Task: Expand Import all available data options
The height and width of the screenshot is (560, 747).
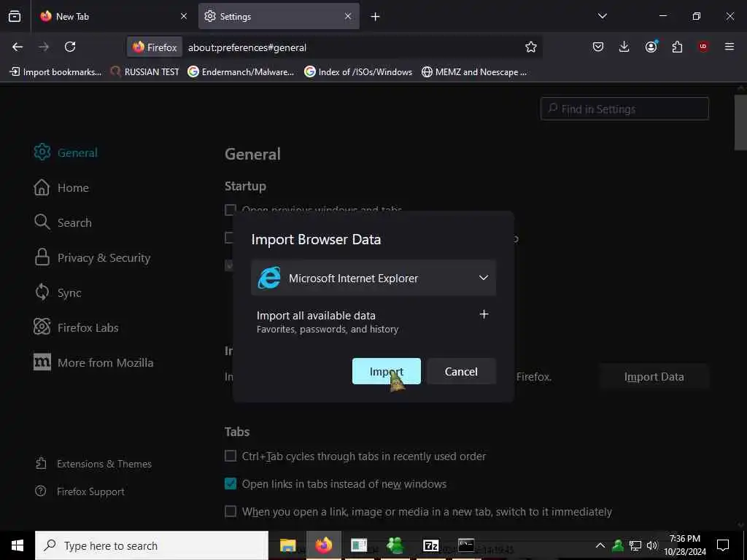Action: pos(484,314)
